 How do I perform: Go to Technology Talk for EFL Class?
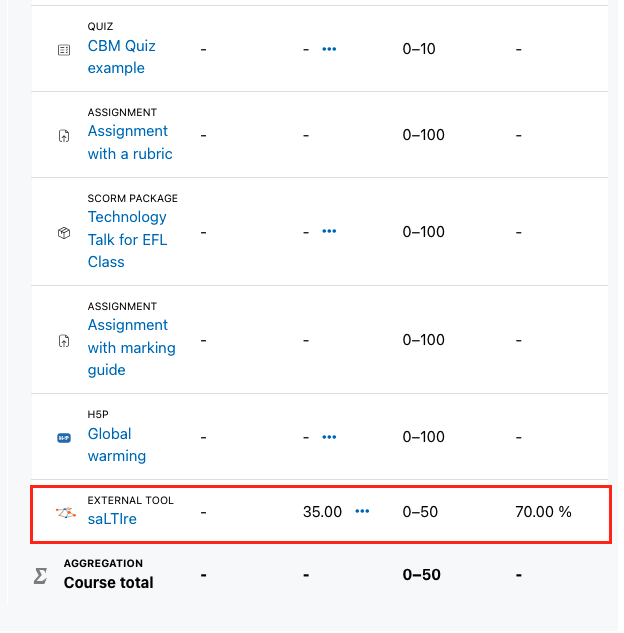tap(128, 239)
